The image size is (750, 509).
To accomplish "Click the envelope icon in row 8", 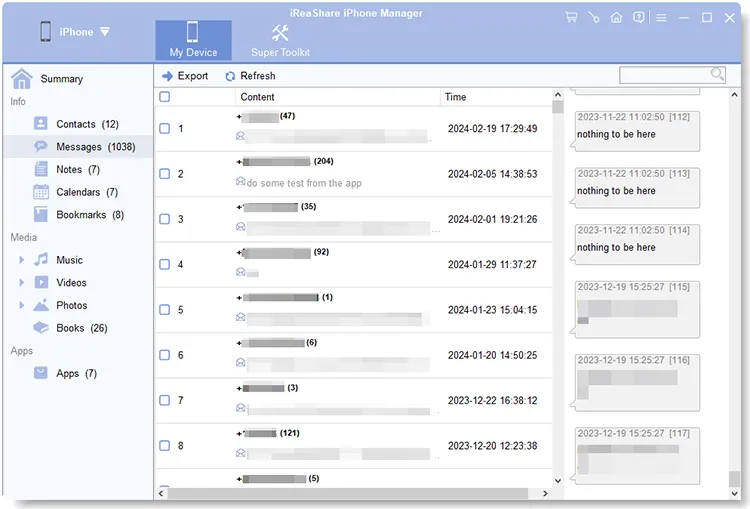I will coord(241,453).
